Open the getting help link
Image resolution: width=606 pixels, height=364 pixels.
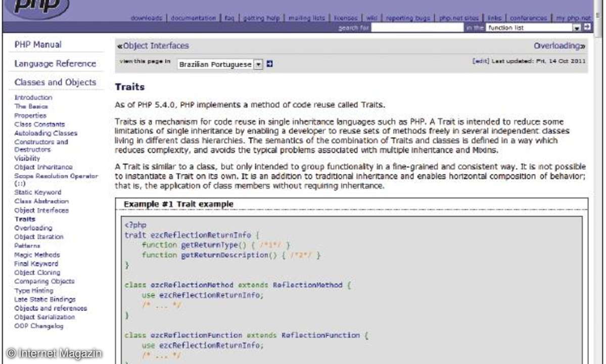coord(261,18)
